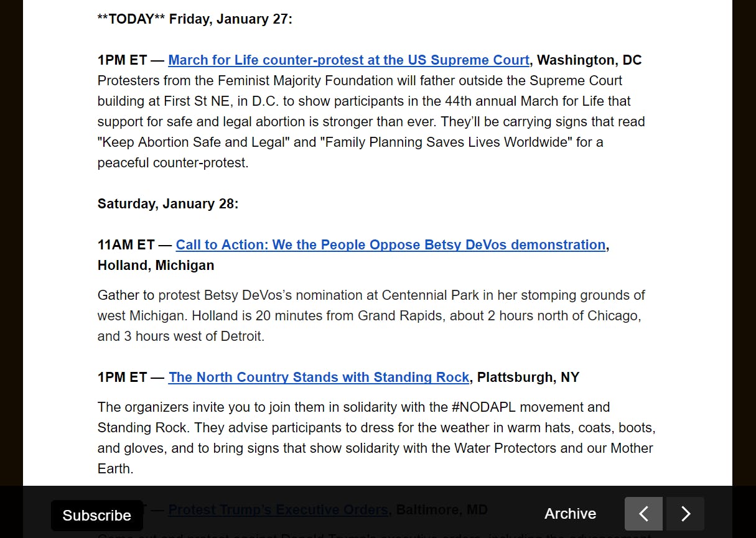Click the TODAY Friday, January 27 heading
756x538 pixels.
[x=195, y=19]
